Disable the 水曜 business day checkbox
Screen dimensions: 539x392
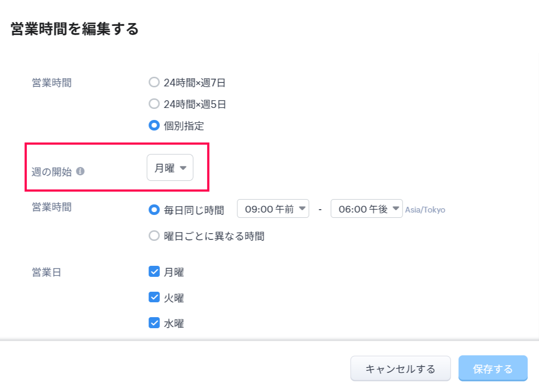[x=154, y=323]
